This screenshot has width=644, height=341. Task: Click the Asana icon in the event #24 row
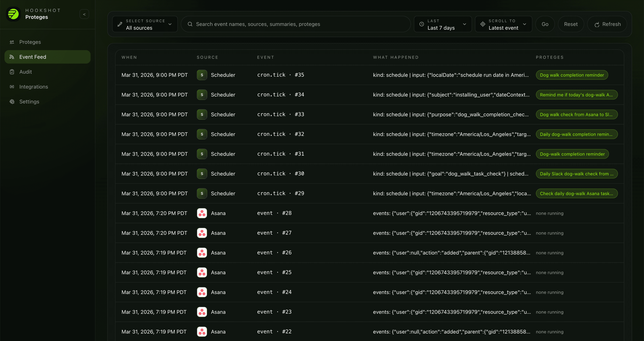click(x=202, y=292)
